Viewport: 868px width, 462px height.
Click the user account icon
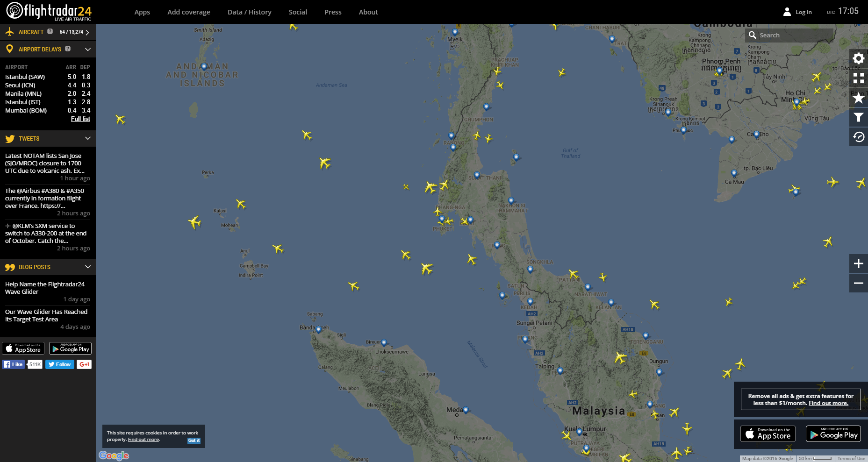pyautogui.click(x=787, y=12)
